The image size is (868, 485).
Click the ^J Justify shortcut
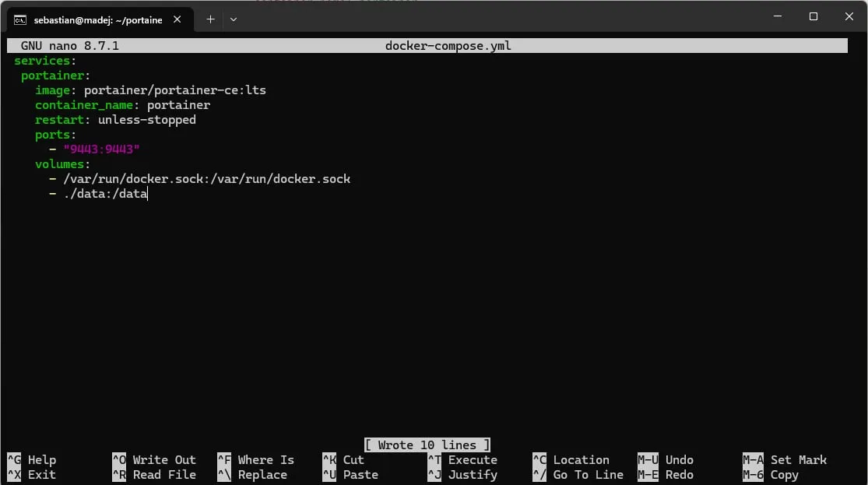(x=462, y=474)
